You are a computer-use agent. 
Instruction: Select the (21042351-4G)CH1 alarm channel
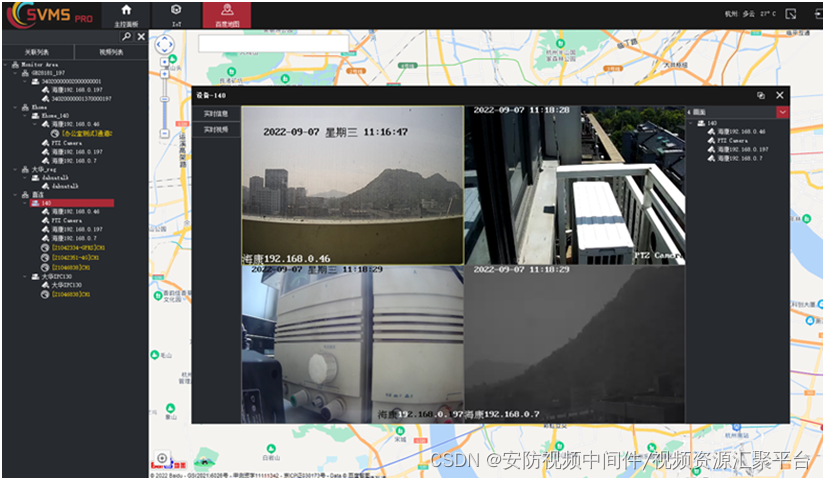pyautogui.click(x=75, y=258)
